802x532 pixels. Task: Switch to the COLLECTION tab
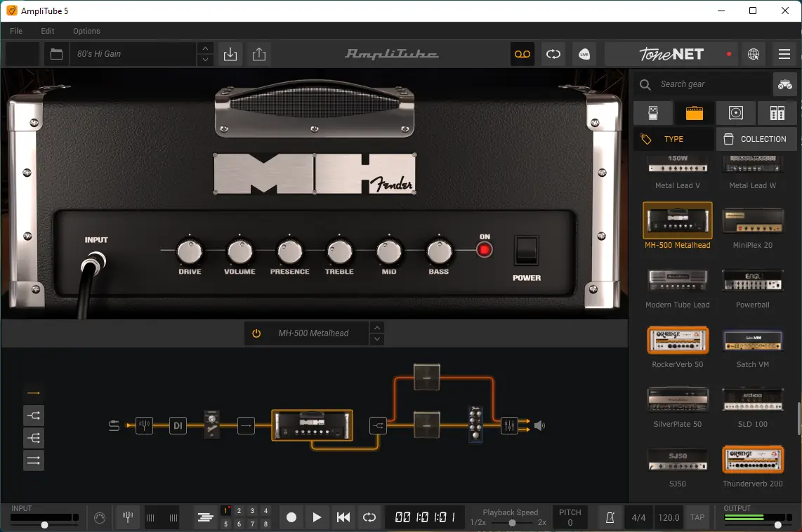point(756,138)
